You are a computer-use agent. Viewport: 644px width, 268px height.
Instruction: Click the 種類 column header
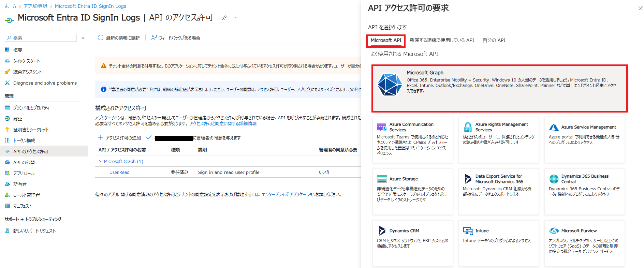[175, 150]
